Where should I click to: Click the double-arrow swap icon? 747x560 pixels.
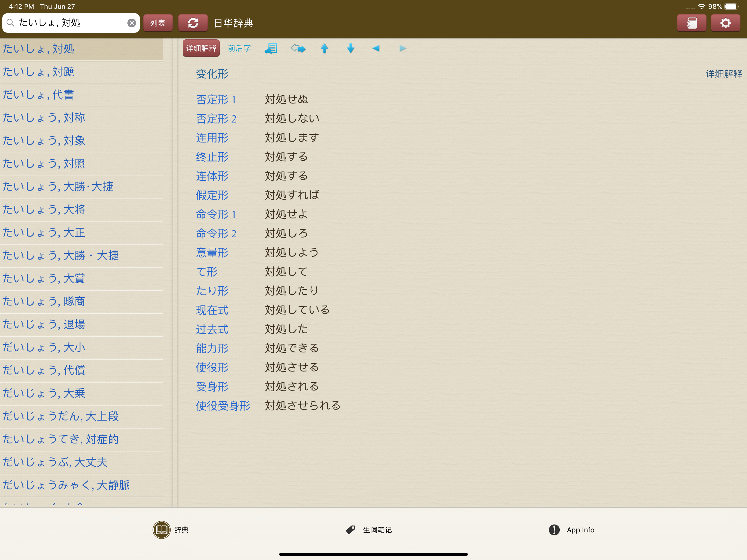click(x=298, y=48)
